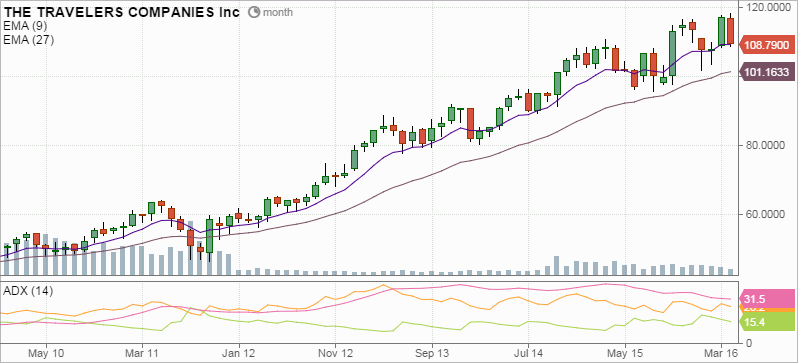Click the 31.5 ADX value tag
This screenshot has height=363, width=798.
pos(766,299)
